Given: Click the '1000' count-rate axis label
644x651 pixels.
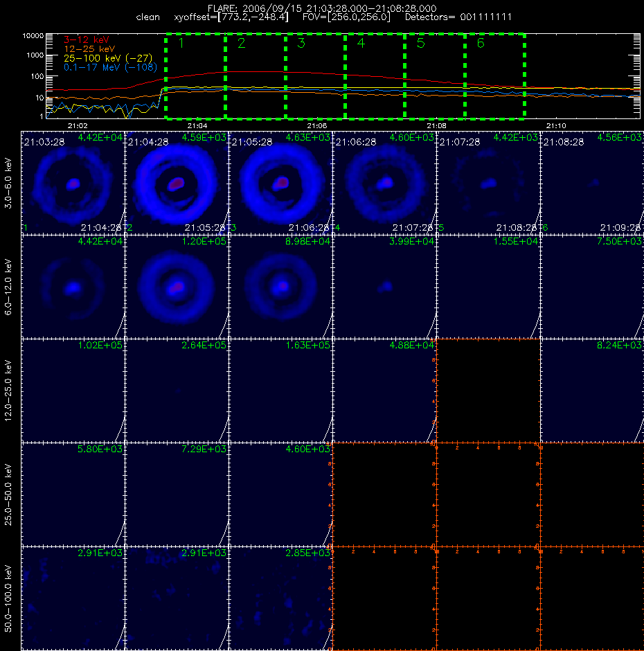Looking at the screenshot, I should pyautogui.click(x=35, y=55).
